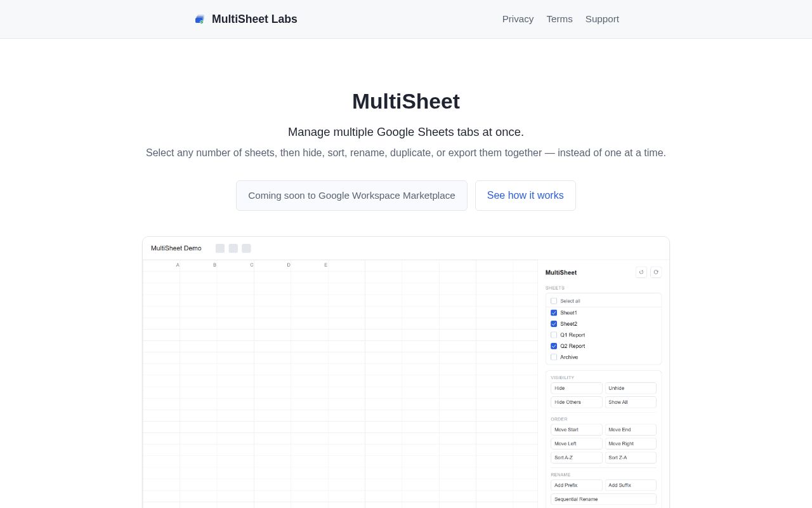Click the Move Start button
812x508 pixels.
577,430
